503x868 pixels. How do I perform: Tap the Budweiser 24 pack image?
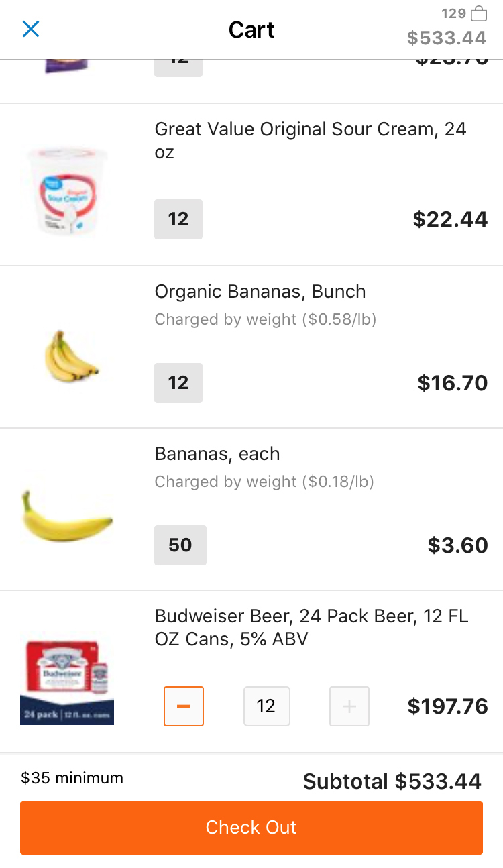67,682
